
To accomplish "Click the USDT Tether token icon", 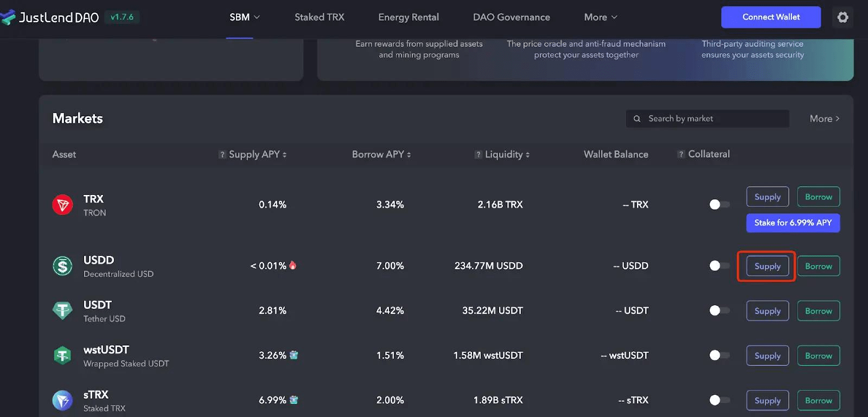I will pyautogui.click(x=62, y=311).
